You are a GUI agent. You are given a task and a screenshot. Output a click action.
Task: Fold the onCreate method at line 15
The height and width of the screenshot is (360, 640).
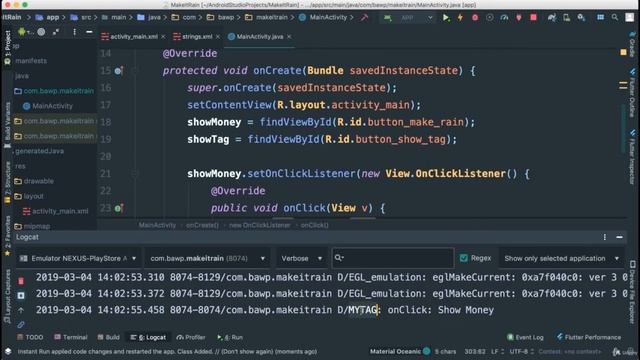tap(134, 71)
